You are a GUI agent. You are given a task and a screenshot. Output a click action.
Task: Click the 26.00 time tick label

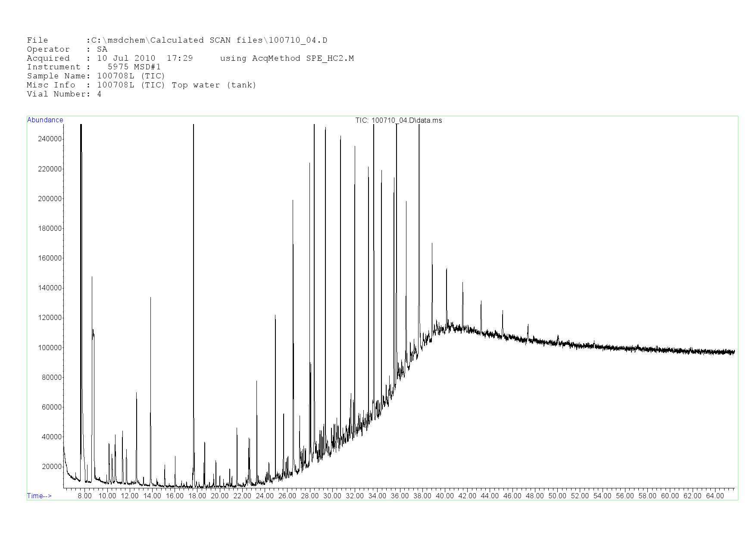click(x=287, y=496)
